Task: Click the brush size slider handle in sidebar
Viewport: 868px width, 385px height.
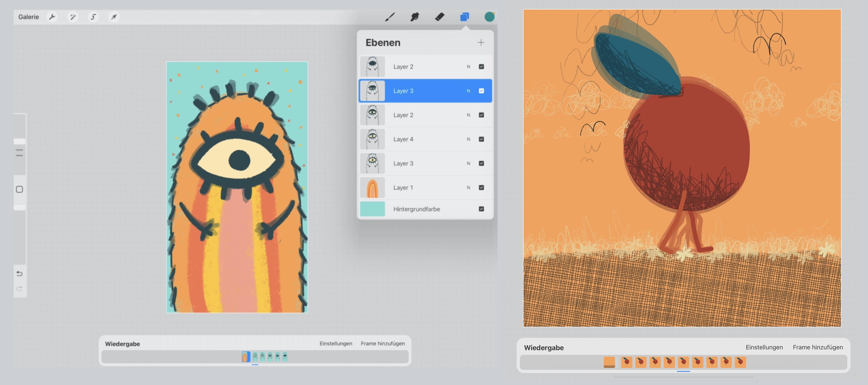Action: tap(19, 142)
